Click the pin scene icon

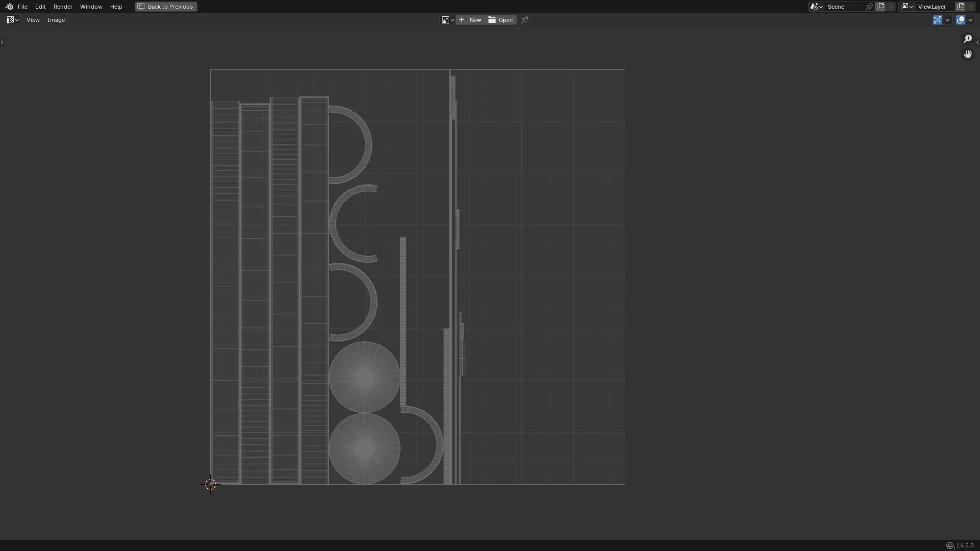tap(869, 7)
